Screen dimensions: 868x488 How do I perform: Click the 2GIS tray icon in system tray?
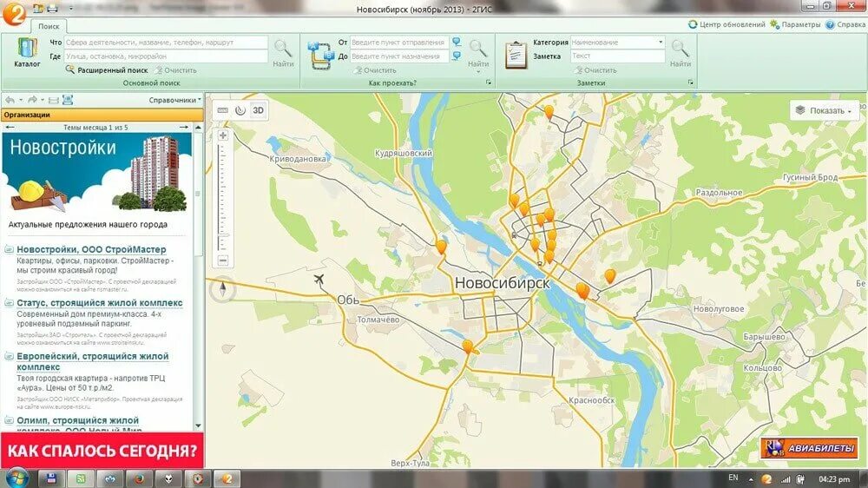766,479
